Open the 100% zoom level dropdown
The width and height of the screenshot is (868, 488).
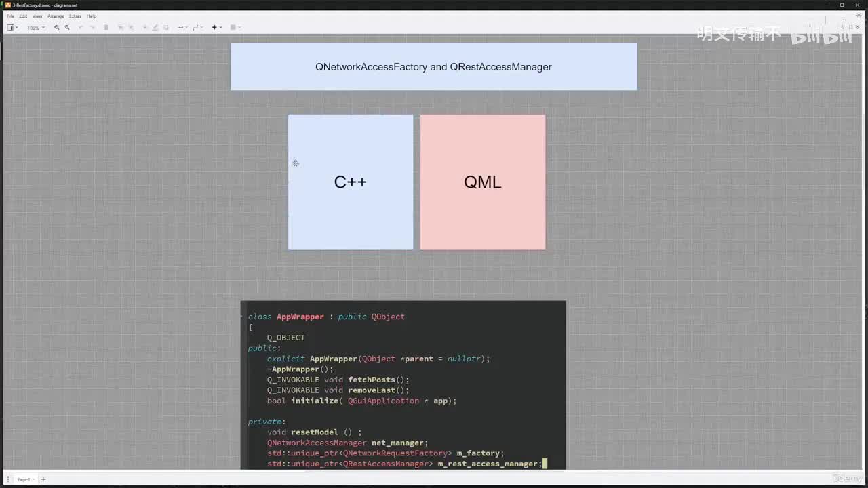point(36,28)
